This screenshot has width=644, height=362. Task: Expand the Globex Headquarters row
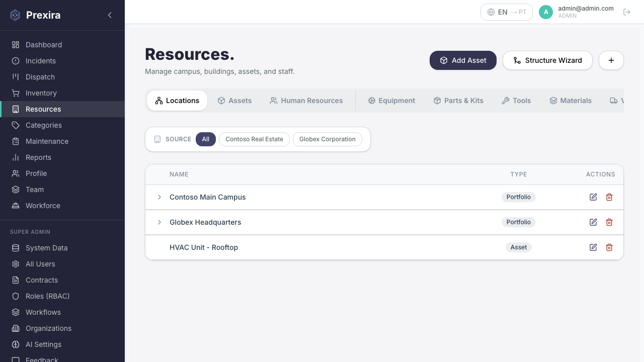159,222
